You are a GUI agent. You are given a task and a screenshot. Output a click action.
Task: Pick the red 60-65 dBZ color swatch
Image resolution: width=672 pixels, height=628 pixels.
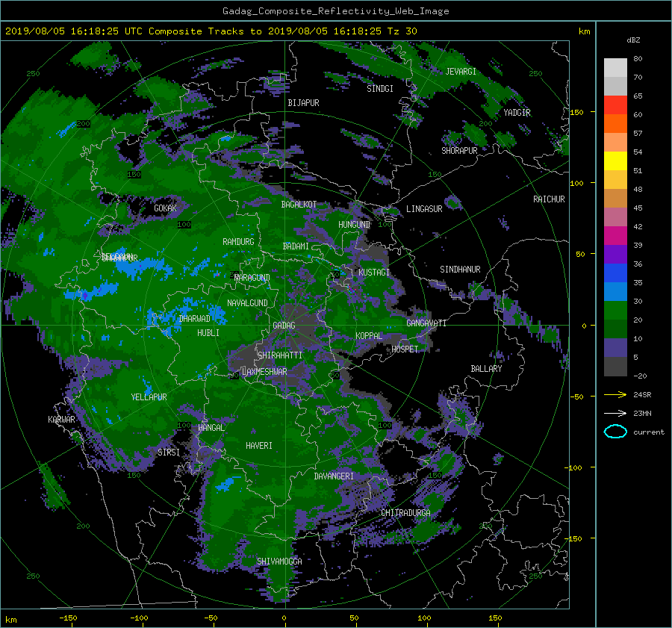point(615,105)
